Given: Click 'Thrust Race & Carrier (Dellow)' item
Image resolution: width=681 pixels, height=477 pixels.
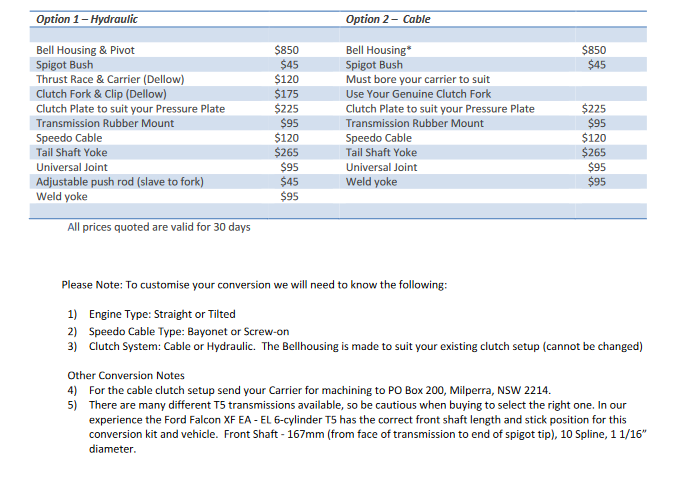Looking at the screenshot, I should pyautogui.click(x=110, y=79).
